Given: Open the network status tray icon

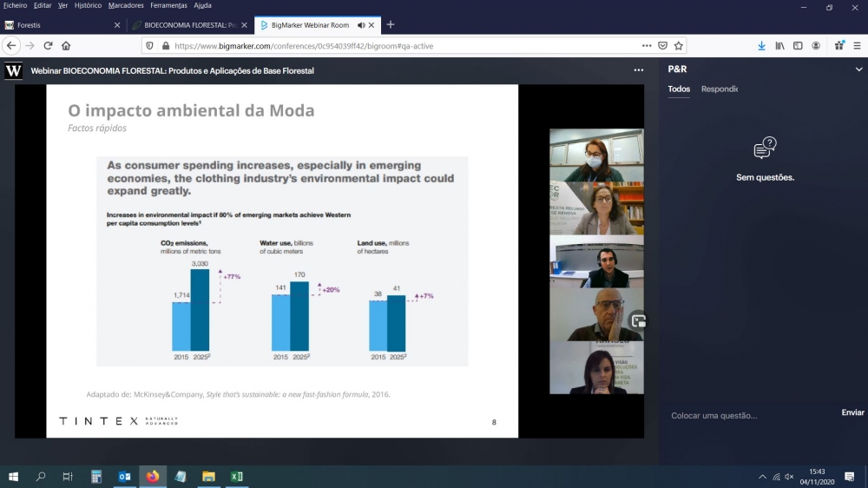Looking at the screenshot, I should pos(776,477).
